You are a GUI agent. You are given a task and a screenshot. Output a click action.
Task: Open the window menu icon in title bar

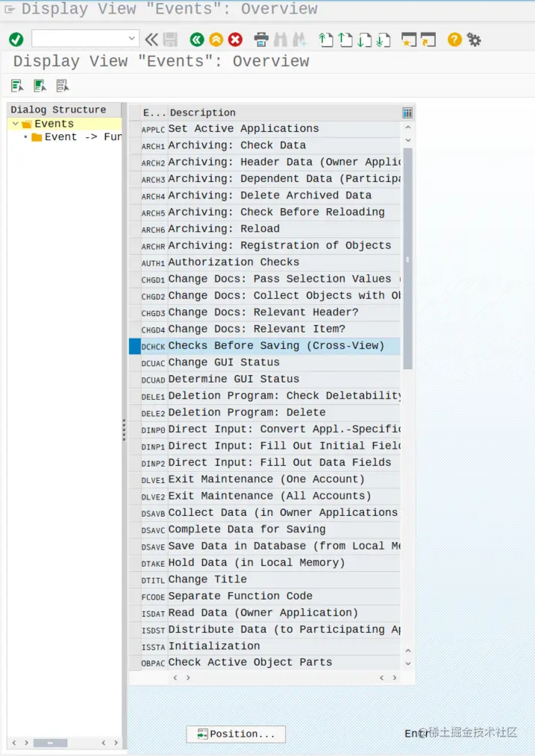point(9,9)
